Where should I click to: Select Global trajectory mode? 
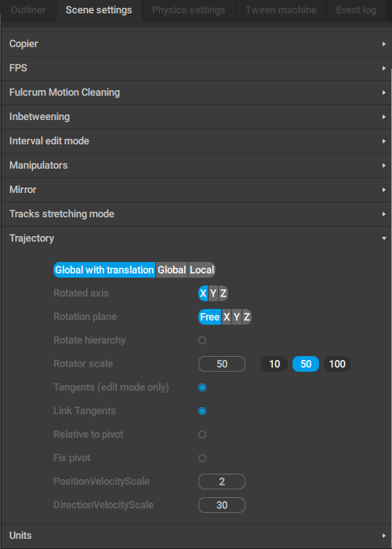pos(172,270)
